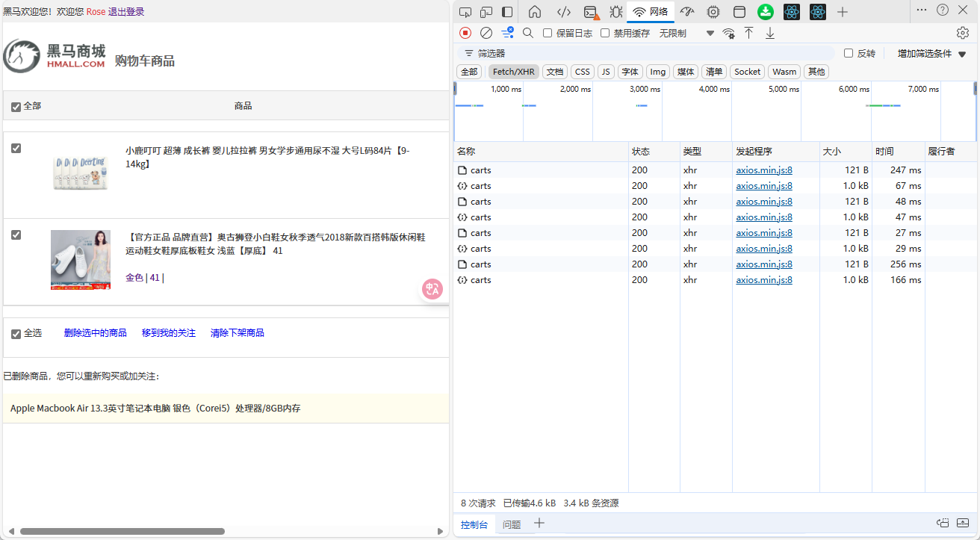Click the export HAR download arrow
Viewport: 980px width, 540px height.
click(x=770, y=33)
